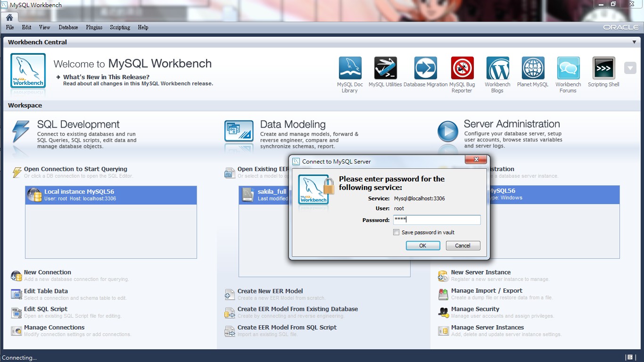Viewport: 644px width, 362px height.
Task: Select MySQL56 server instance in Server Administration
Action: tap(554, 194)
